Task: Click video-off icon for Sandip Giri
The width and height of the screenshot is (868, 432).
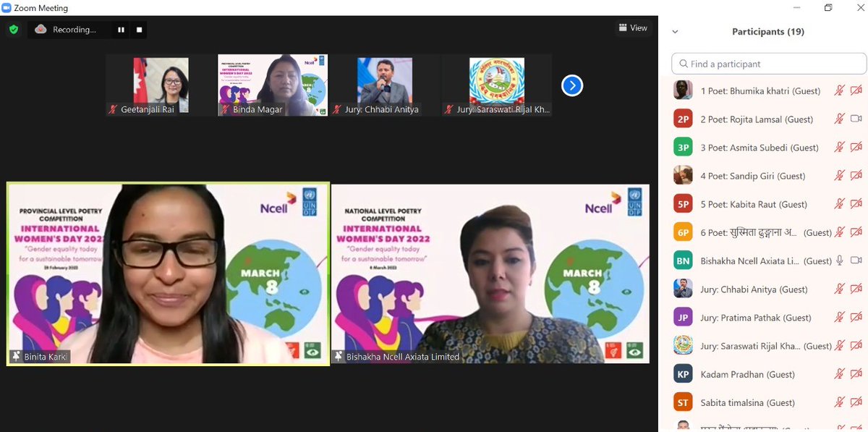Action: pos(856,175)
